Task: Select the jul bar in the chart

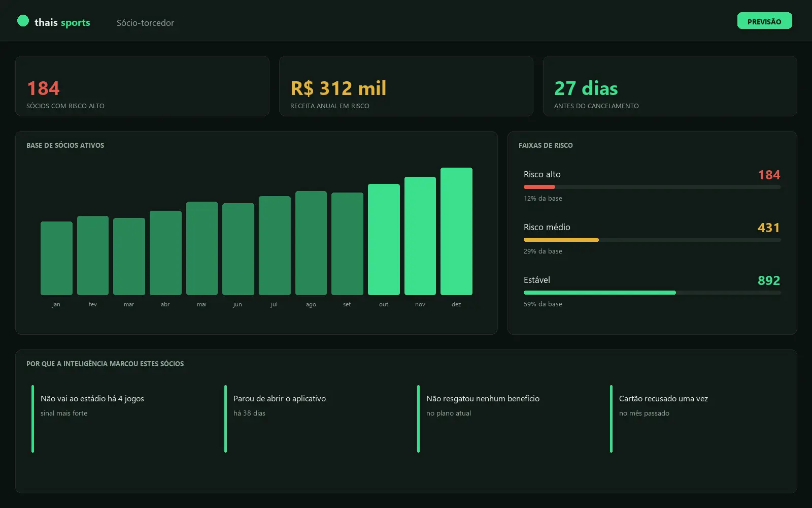Action: 275,245
